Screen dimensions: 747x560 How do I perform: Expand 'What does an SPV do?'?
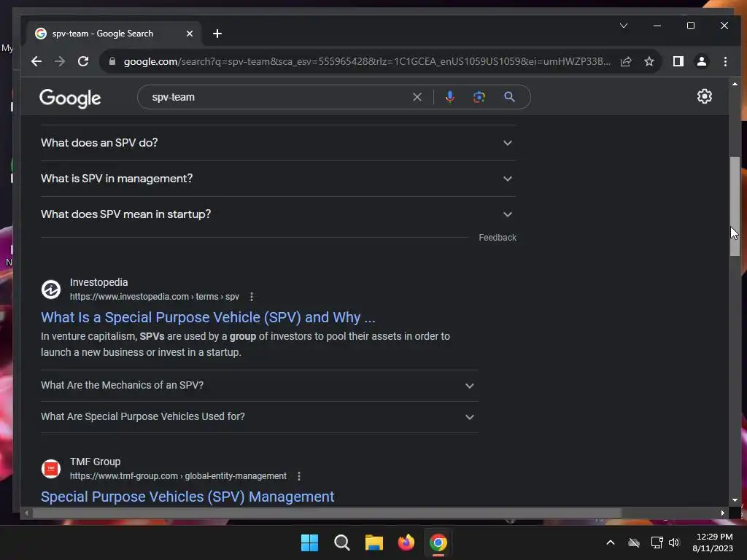tap(278, 143)
